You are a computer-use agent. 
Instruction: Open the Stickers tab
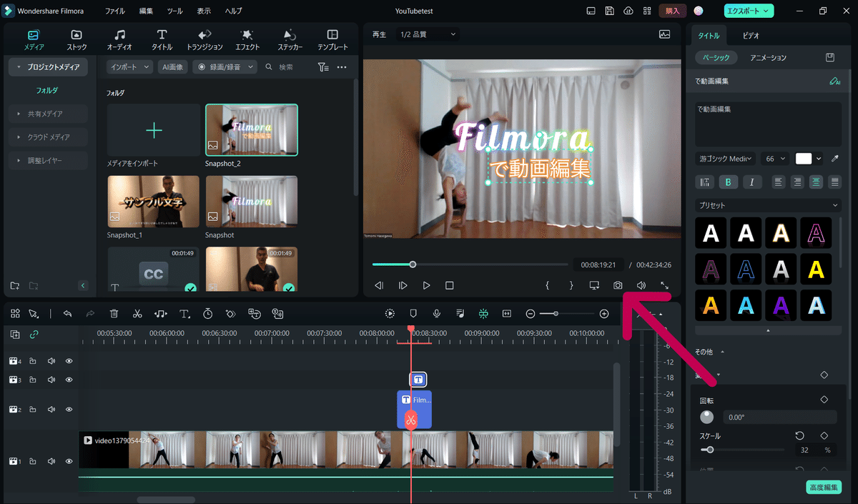[x=290, y=40]
